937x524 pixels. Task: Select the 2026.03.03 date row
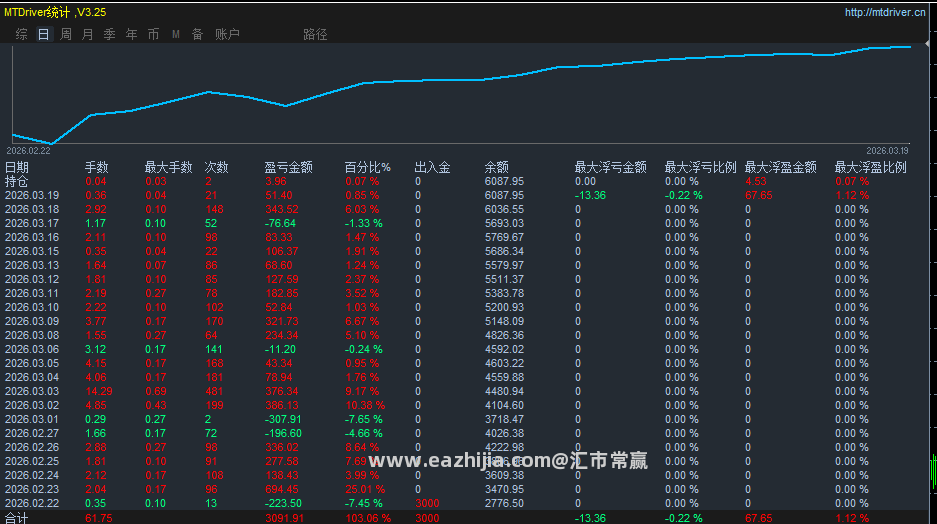click(x=32, y=391)
